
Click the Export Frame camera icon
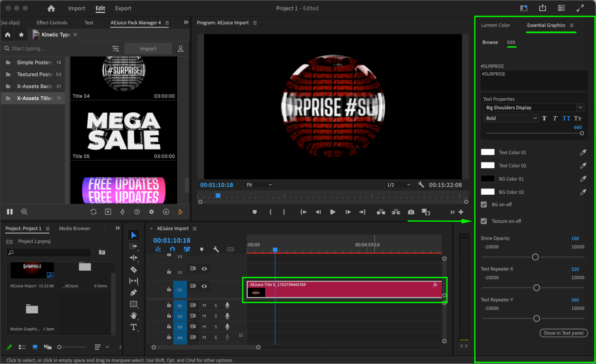click(x=411, y=212)
